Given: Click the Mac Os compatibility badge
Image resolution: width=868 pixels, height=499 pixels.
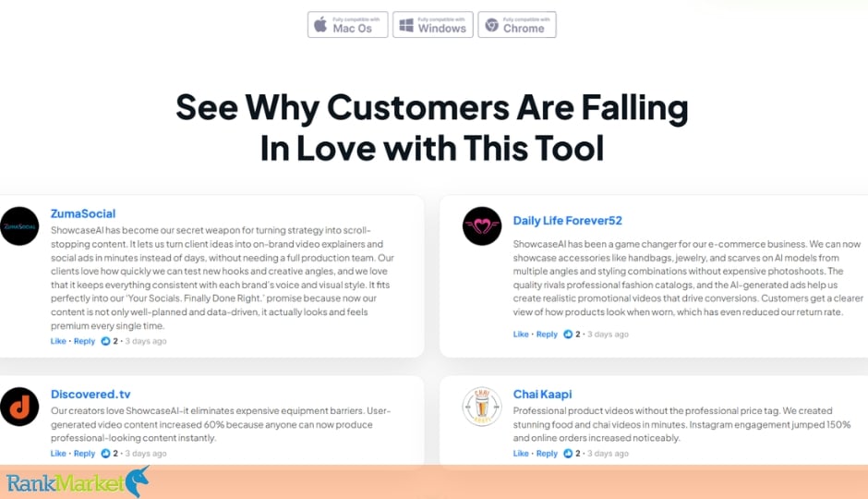Looking at the screenshot, I should pos(347,25).
